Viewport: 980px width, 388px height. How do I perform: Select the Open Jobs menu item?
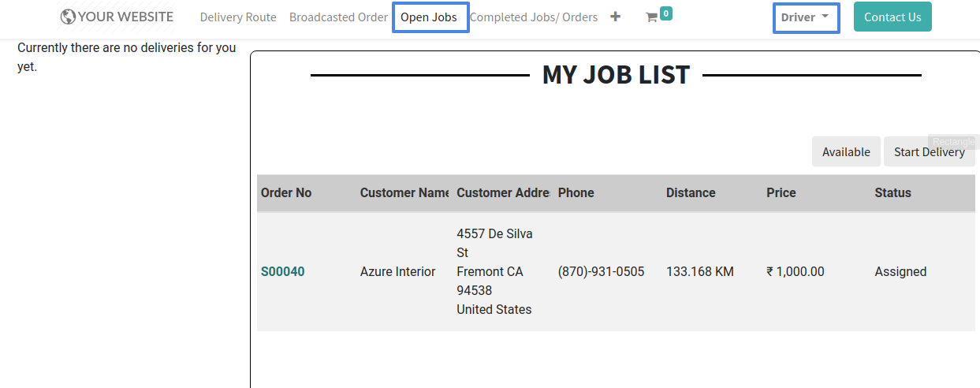[x=430, y=17]
